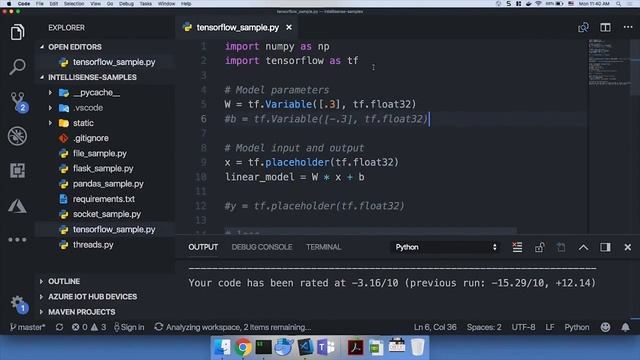Change the LF end-of-line sequence
This screenshot has height=360, width=640.
tap(550, 327)
